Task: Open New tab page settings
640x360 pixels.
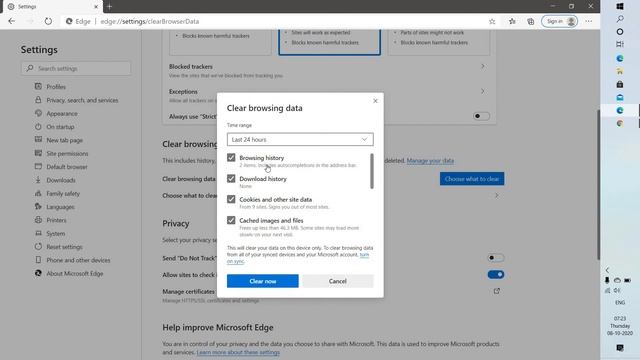Action: (64, 140)
